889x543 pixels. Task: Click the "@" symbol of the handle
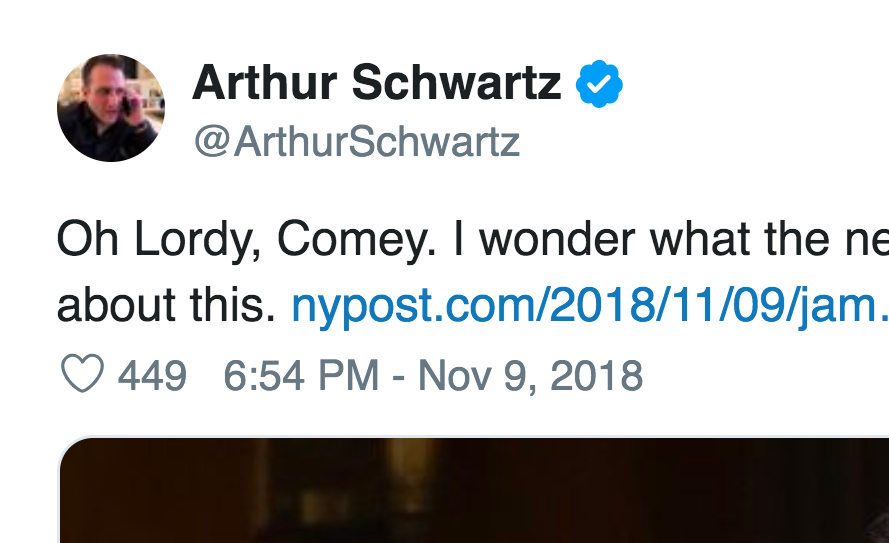pyautogui.click(x=212, y=142)
